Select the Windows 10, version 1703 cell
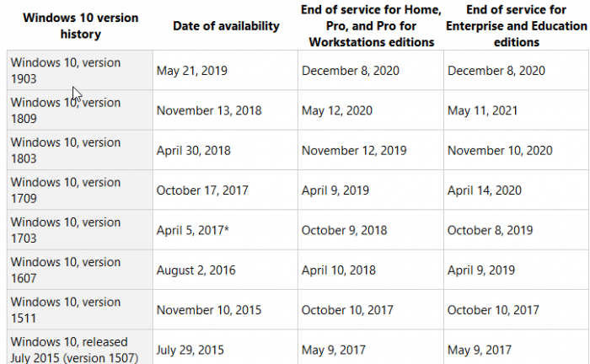 (66, 230)
